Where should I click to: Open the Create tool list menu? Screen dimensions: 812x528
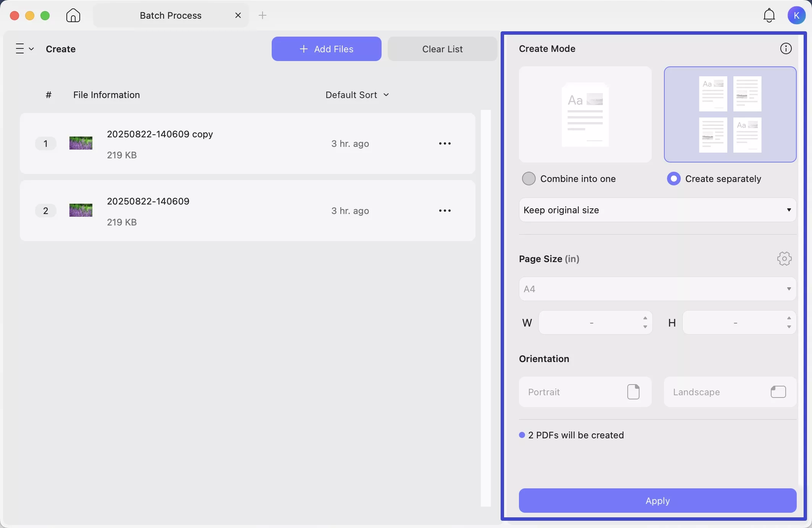click(25, 49)
